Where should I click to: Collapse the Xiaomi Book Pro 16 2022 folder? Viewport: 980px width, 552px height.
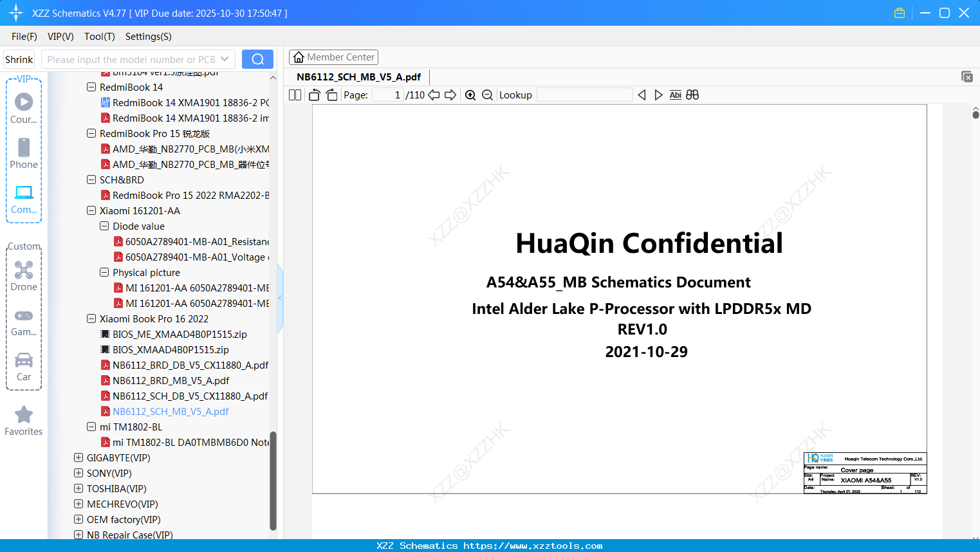click(91, 318)
